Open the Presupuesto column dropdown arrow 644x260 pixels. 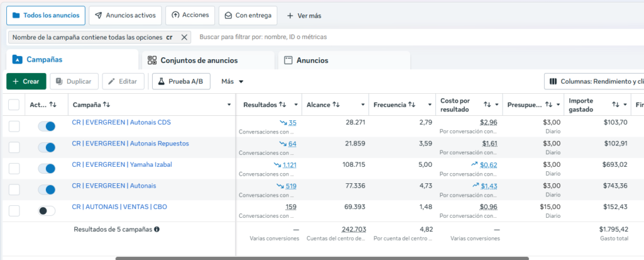[x=558, y=105]
